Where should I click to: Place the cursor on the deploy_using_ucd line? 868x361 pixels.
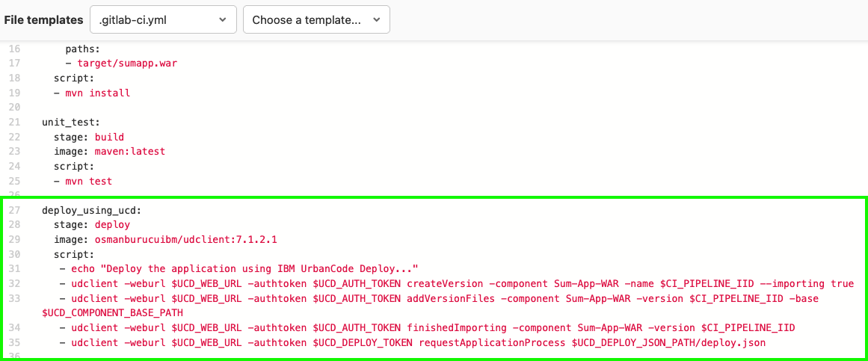coord(87,211)
